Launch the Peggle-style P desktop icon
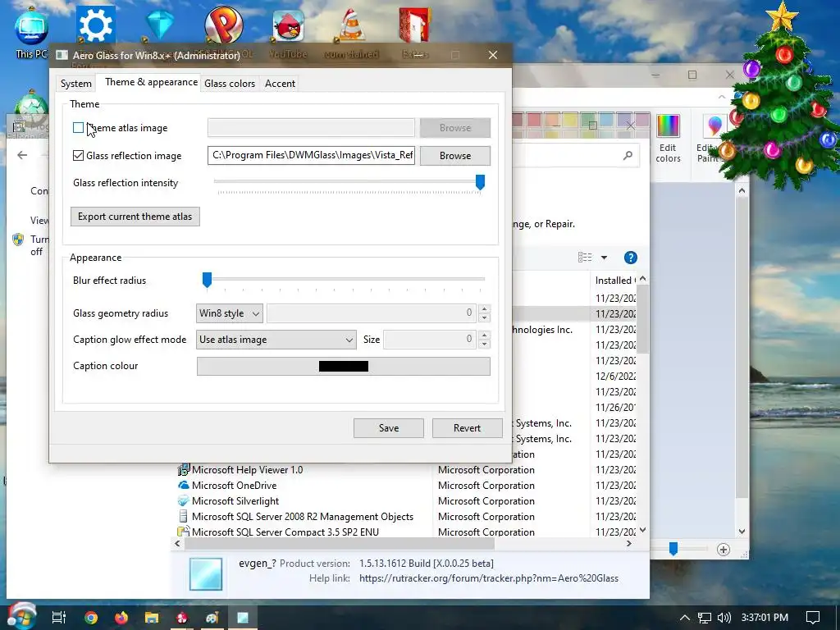Image resolution: width=840 pixels, height=630 pixels. 223,25
